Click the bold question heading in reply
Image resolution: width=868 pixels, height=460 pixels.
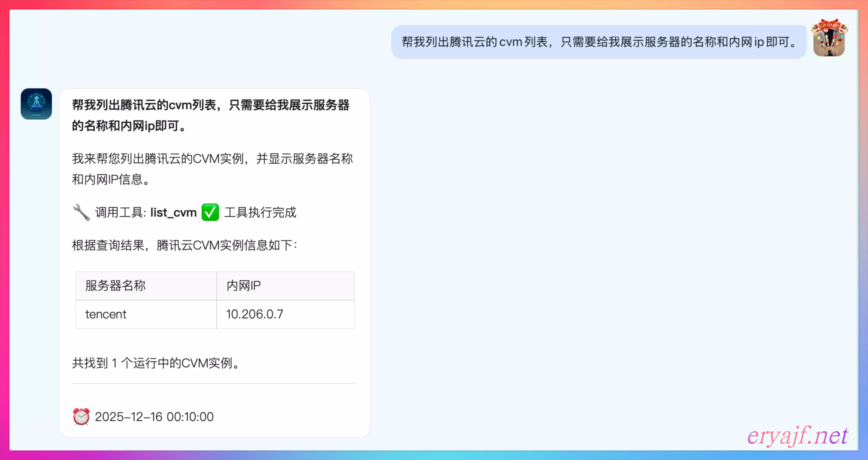click(x=210, y=115)
